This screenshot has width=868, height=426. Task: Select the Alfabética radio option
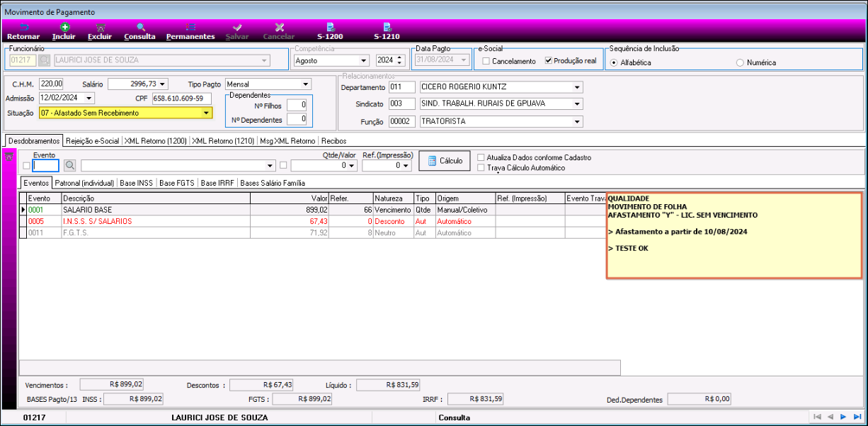(x=613, y=62)
